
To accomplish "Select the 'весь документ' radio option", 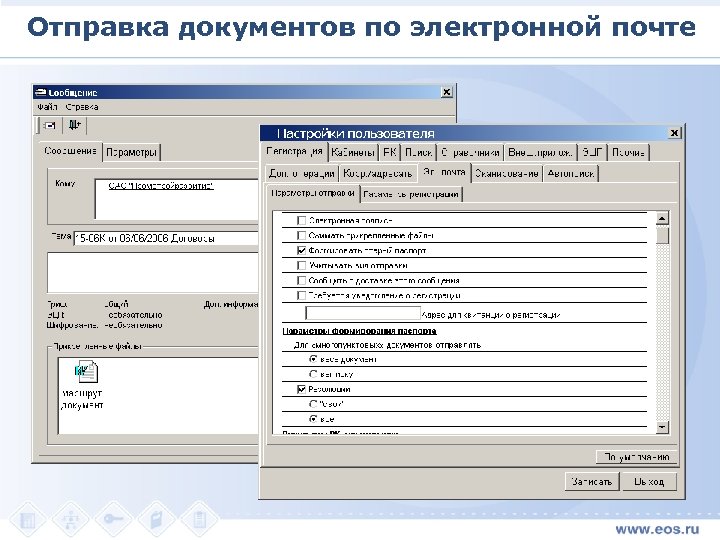I will pos(314,359).
